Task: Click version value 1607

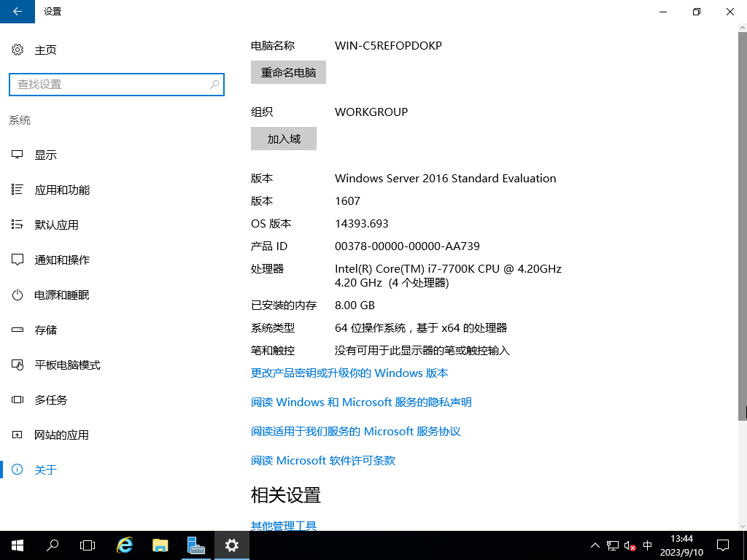Action: pos(347,201)
